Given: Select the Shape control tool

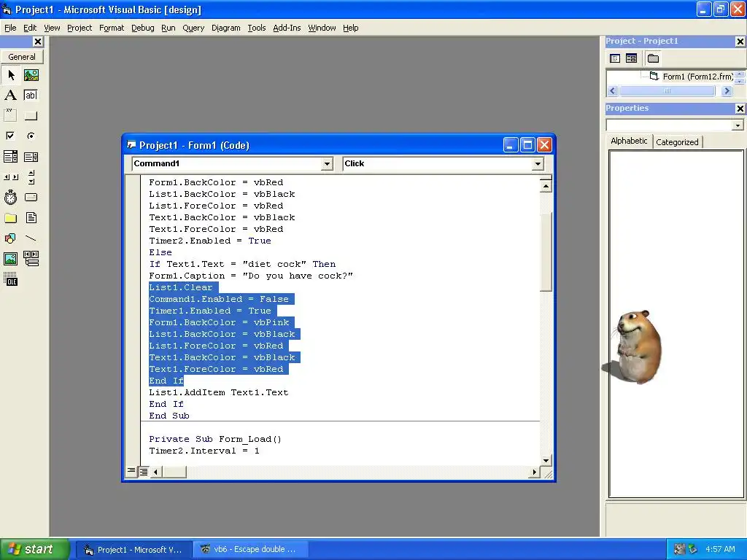Looking at the screenshot, I should click(x=11, y=238).
